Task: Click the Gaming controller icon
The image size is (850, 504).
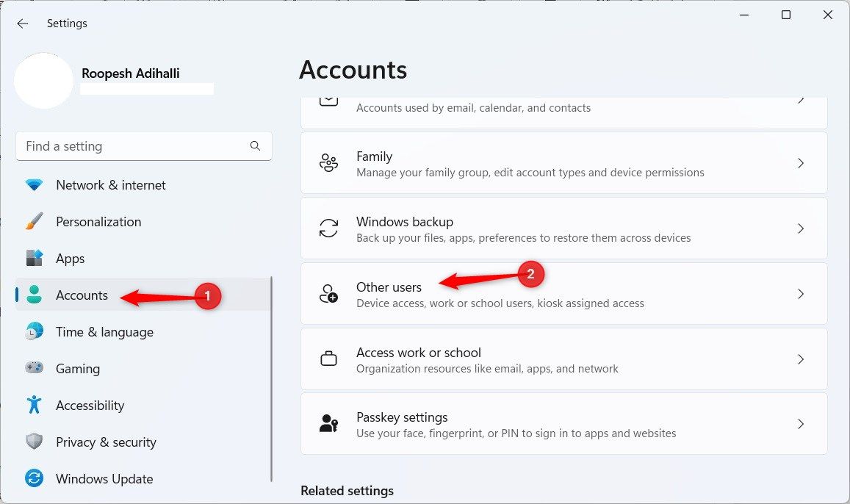Action: coord(34,368)
